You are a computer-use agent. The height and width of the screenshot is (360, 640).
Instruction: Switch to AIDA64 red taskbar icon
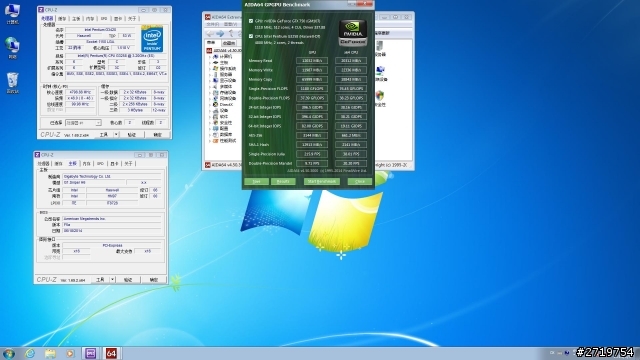[111, 353]
